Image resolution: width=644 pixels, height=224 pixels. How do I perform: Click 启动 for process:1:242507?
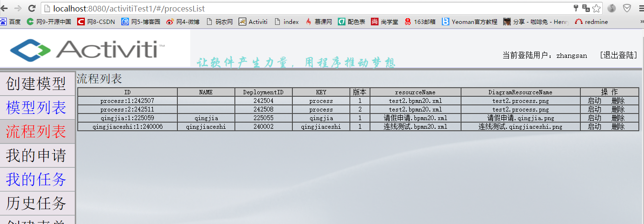595,101
